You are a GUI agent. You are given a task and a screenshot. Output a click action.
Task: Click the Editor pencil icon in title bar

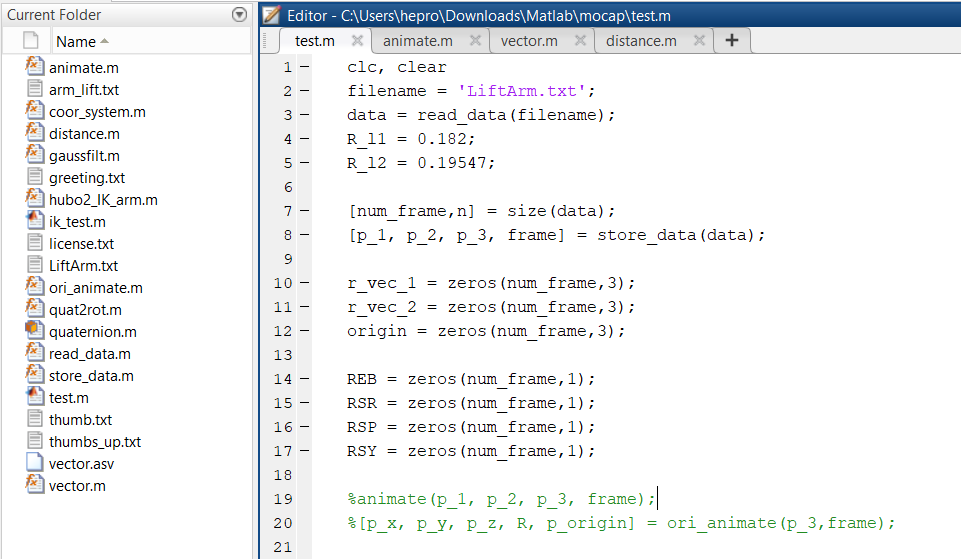pyautogui.click(x=271, y=15)
